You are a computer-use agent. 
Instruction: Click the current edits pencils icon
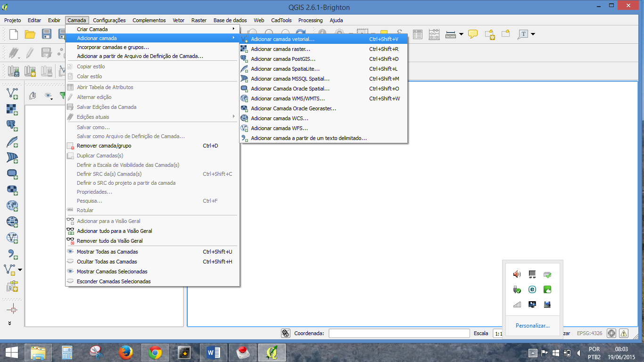pyautogui.click(x=14, y=52)
